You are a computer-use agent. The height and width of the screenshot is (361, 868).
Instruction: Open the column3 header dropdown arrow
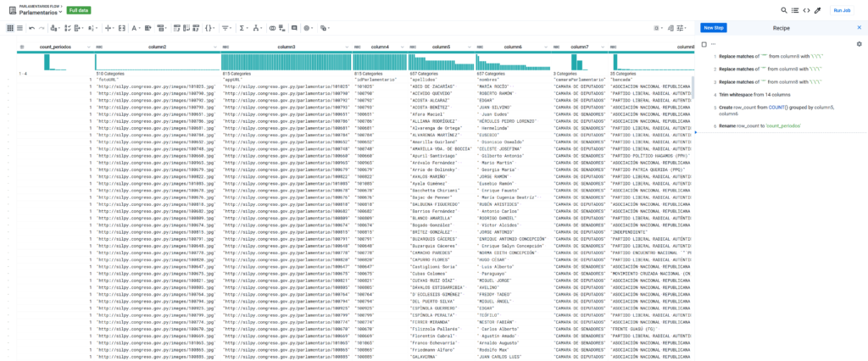click(x=348, y=47)
